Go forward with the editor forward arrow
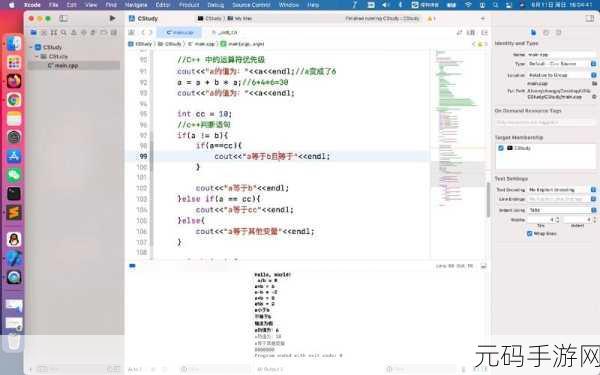 click(x=151, y=33)
